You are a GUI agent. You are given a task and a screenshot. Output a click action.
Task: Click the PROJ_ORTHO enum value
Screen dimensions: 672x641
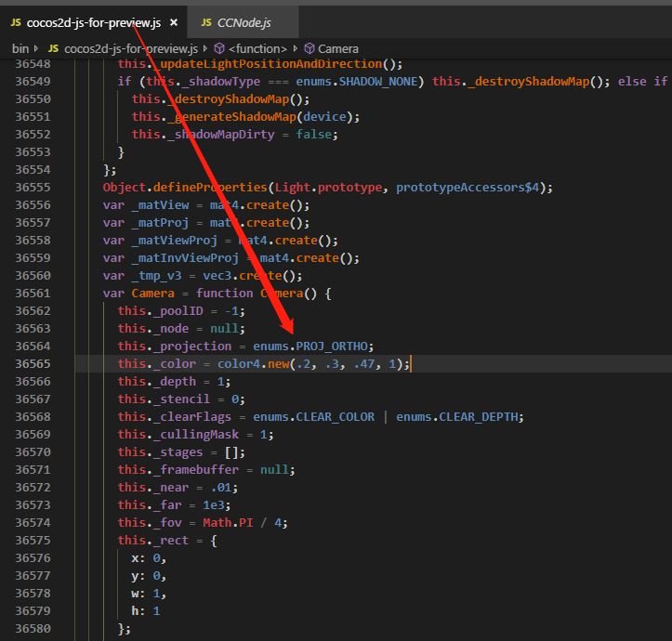[335, 347]
